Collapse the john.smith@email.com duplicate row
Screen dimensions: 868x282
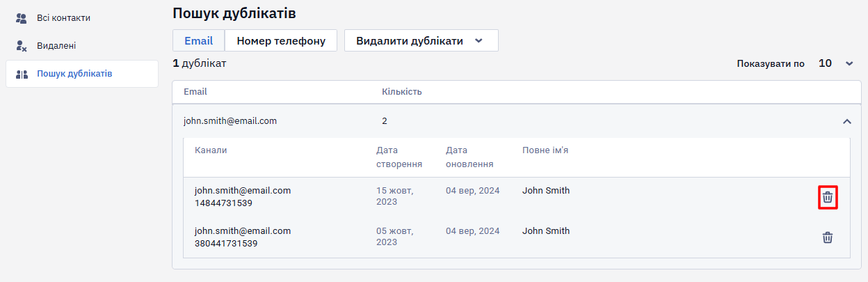pos(847,121)
